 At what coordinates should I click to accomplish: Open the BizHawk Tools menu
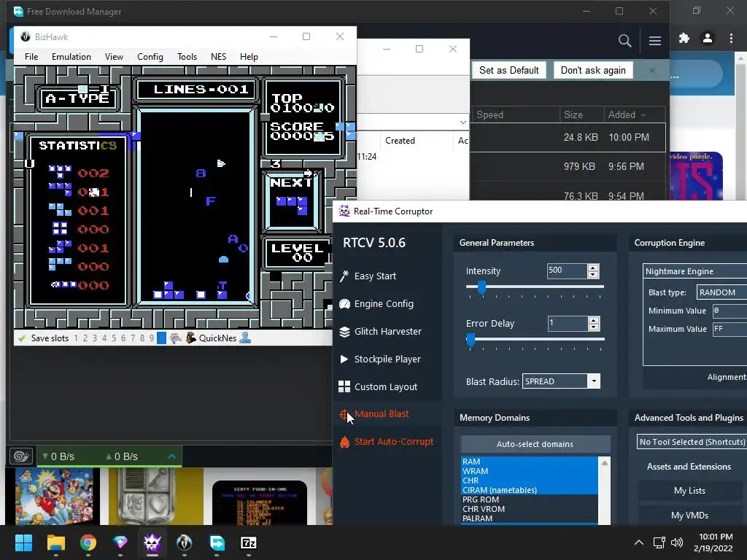pyautogui.click(x=187, y=57)
